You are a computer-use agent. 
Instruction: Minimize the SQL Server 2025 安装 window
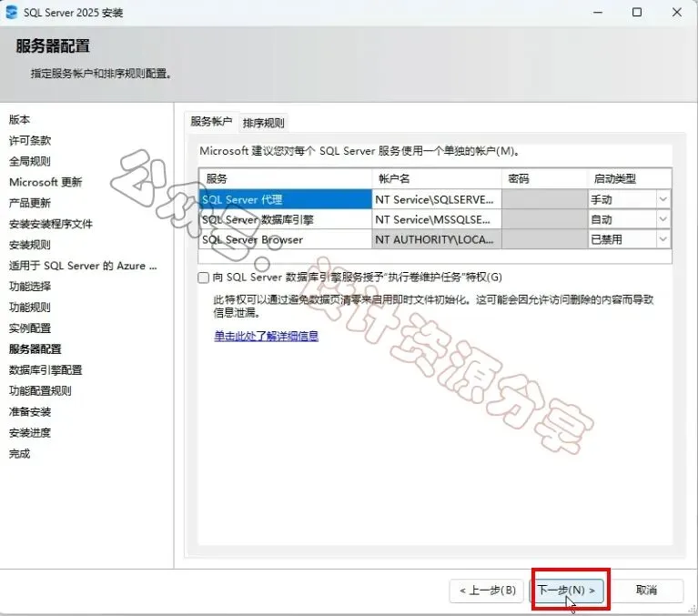[598, 13]
